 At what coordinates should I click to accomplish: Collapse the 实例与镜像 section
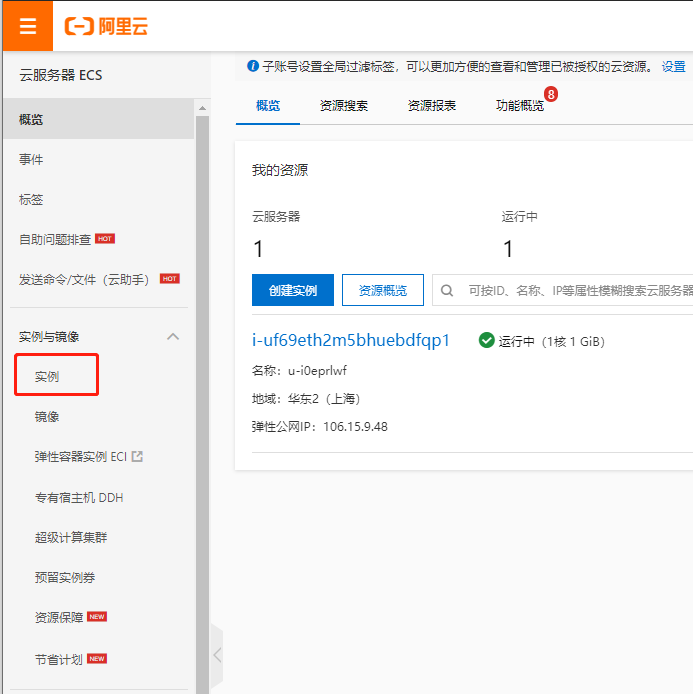[173, 337]
